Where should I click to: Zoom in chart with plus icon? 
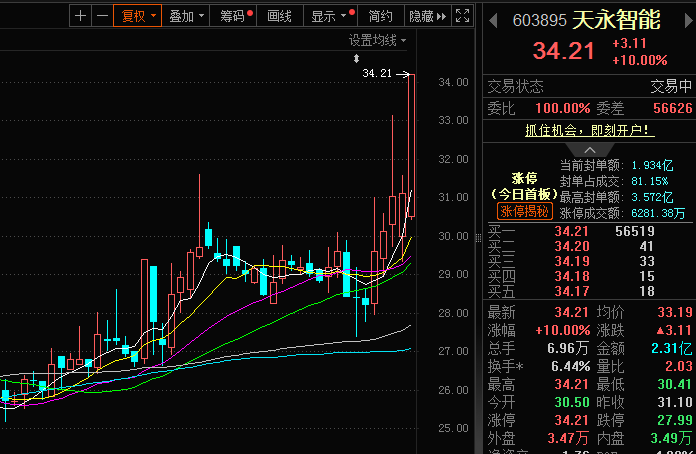[x=80, y=16]
